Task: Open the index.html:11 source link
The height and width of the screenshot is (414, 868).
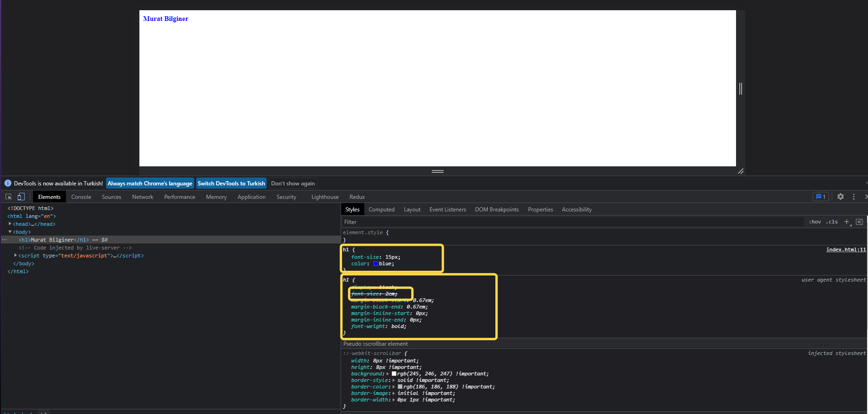Action: tap(846, 250)
